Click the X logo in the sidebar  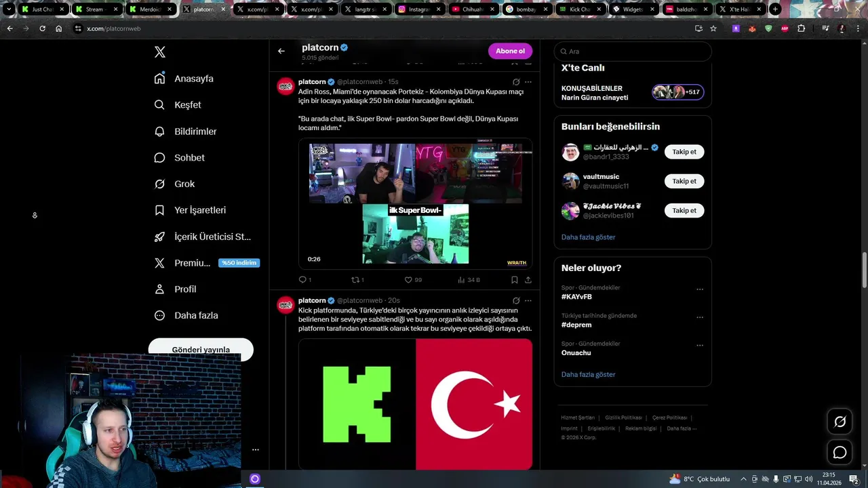coord(160,52)
